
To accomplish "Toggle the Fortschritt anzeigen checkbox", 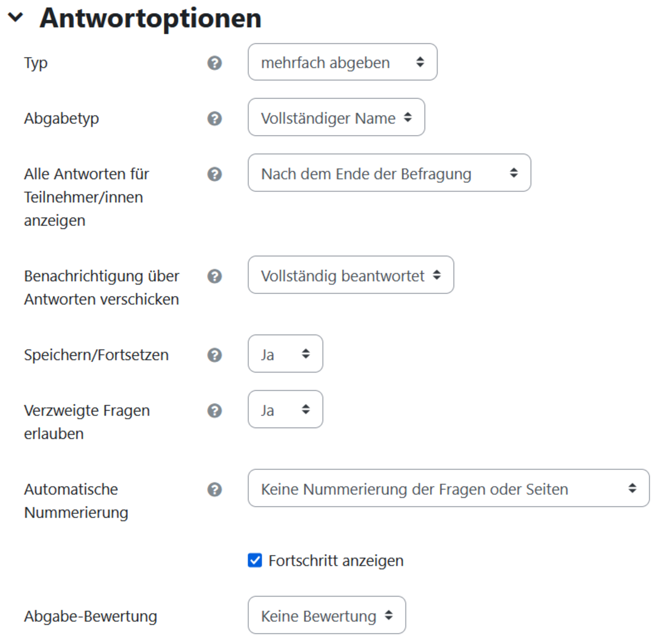I will 255,560.
